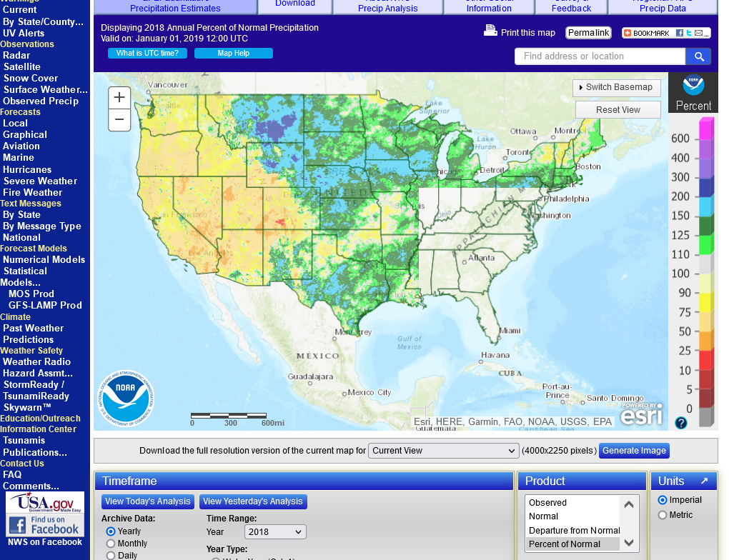
Task: Click the yellow 75 percent legend swatch
Action: [706, 303]
